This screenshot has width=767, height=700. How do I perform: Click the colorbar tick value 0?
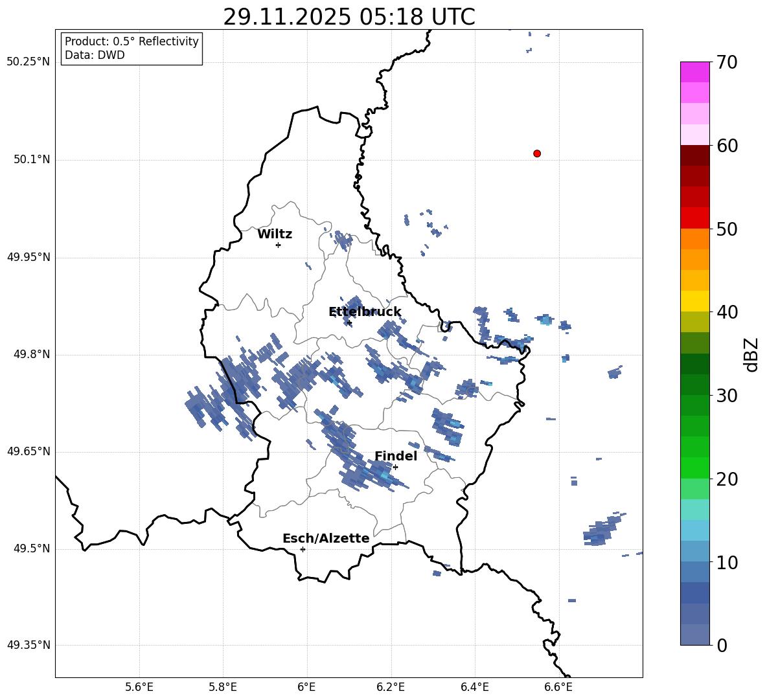722,645
